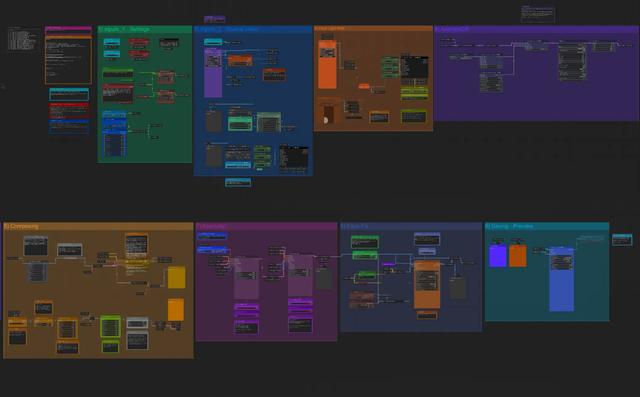This screenshot has height=397, width=640.
Task: Click the Face Fix group header
Action: pos(411,226)
